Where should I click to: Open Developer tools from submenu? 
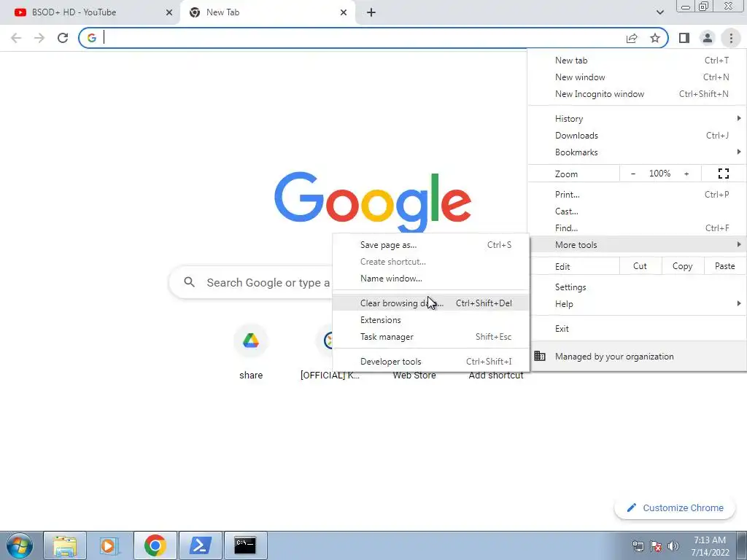(430, 362)
